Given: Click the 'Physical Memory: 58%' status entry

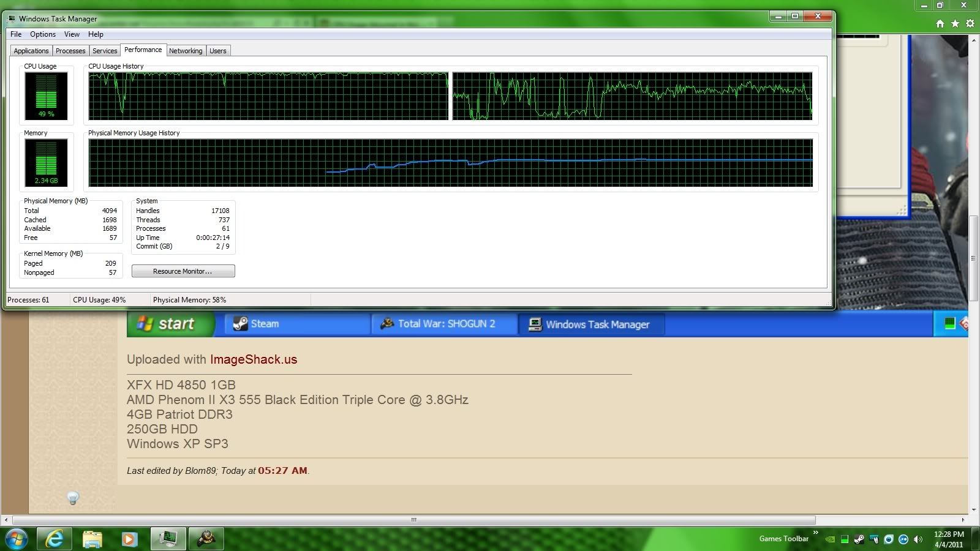Looking at the screenshot, I should pos(190,300).
